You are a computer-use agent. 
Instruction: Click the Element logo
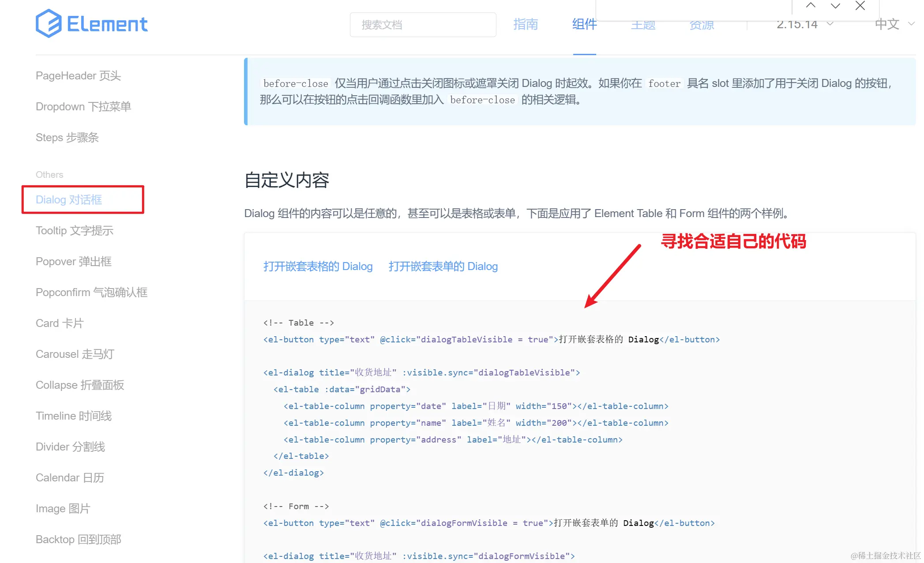point(92,24)
